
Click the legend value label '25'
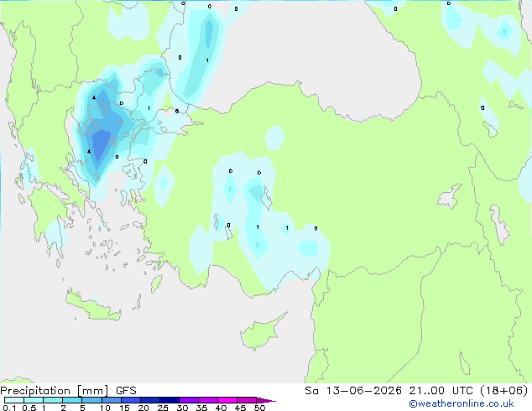(163, 408)
